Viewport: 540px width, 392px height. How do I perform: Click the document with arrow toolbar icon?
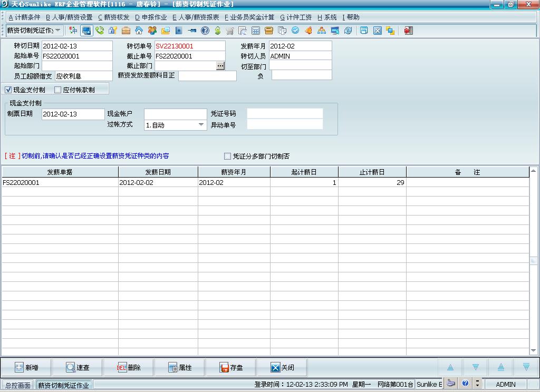[243, 30]
